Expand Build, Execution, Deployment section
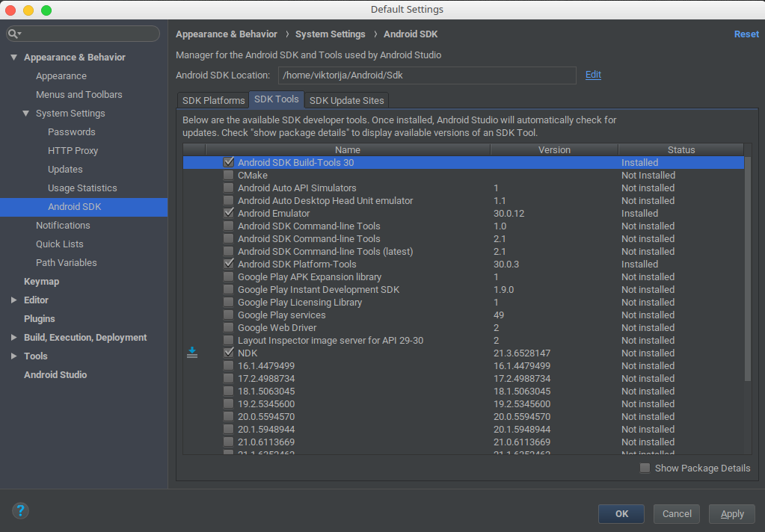The image size is (765, 532). coord(13,338)
